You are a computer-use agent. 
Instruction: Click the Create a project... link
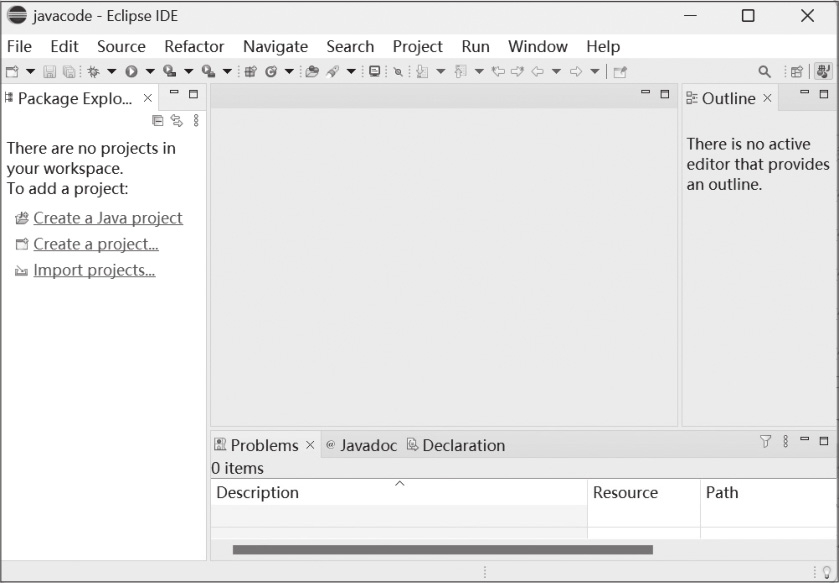[96, 244]
